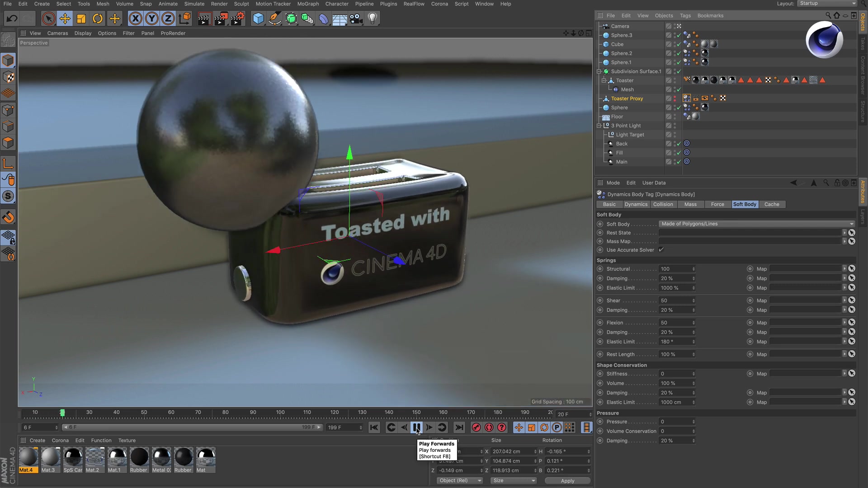Open viewport Cameras menu
This screenshot has width=868, height=488.
point(57,33)
